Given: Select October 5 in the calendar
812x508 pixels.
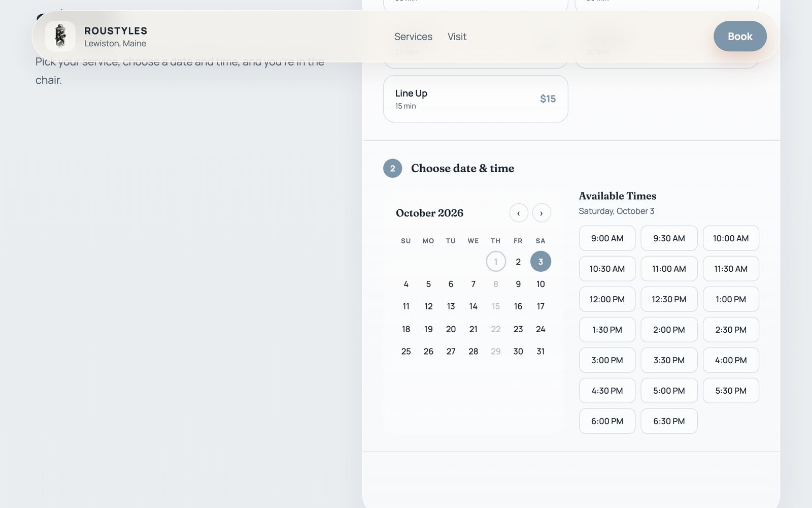Looking at the screenshot, I should pyautogui.click(x=428, y=284).
